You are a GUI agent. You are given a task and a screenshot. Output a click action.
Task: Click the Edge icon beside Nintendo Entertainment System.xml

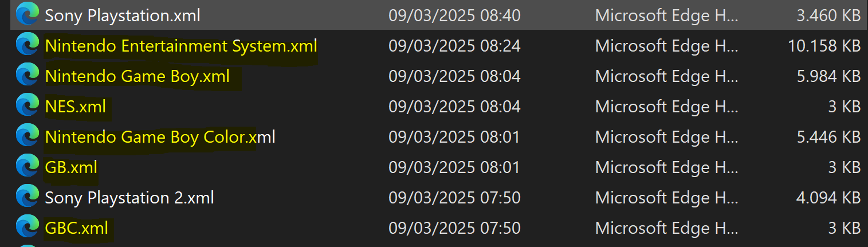click(27, 46)
